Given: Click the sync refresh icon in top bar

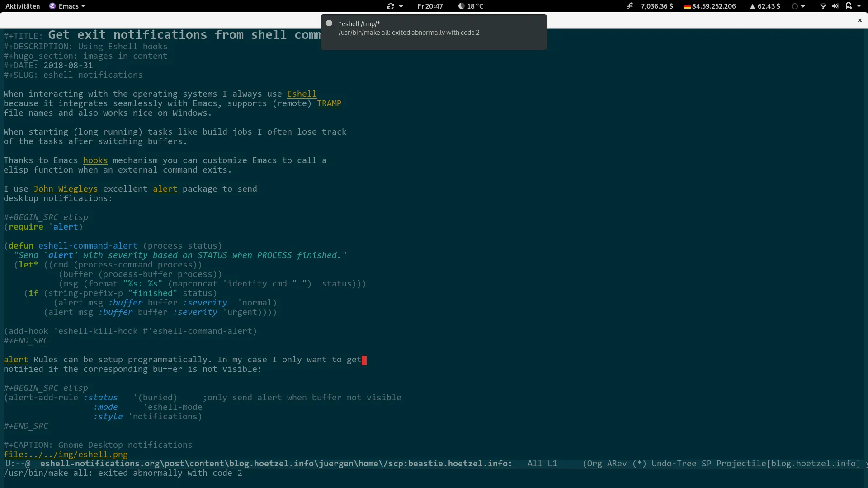Looking at the screenshot, I should click(390, 6).
